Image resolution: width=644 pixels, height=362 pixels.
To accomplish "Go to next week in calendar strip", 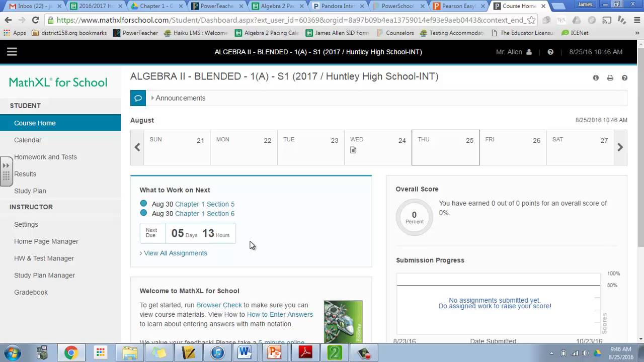I will [x=620, y=147].
